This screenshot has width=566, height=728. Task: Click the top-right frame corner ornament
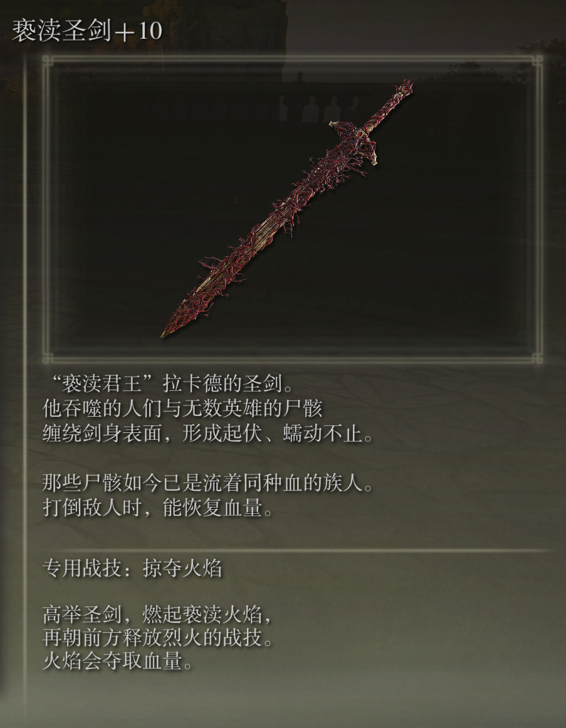point(537,60)
